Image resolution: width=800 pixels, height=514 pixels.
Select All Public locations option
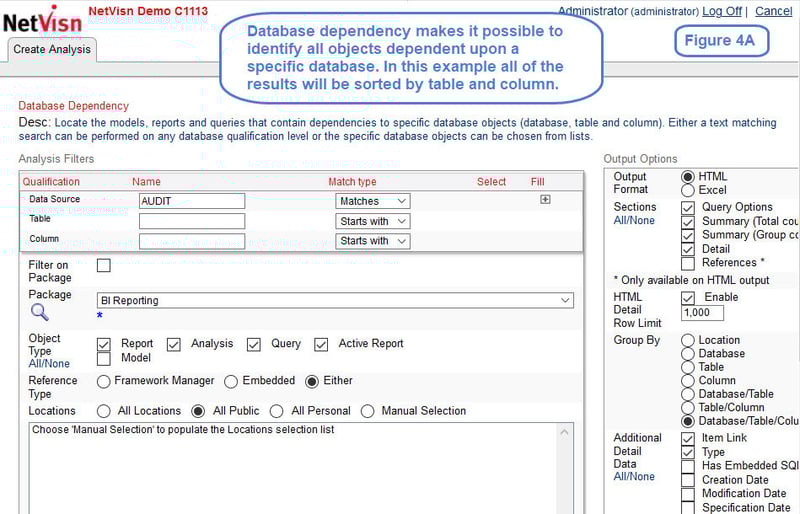coord(198,411)
